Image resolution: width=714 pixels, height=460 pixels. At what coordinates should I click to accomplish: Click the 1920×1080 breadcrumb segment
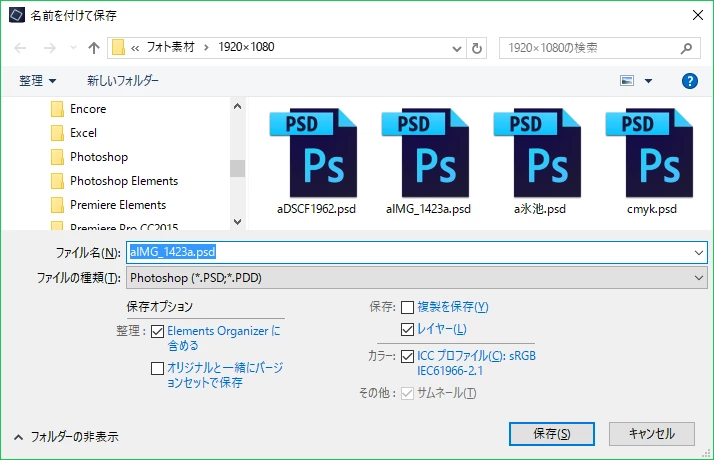pyautogui.click(x=246, y=47)
